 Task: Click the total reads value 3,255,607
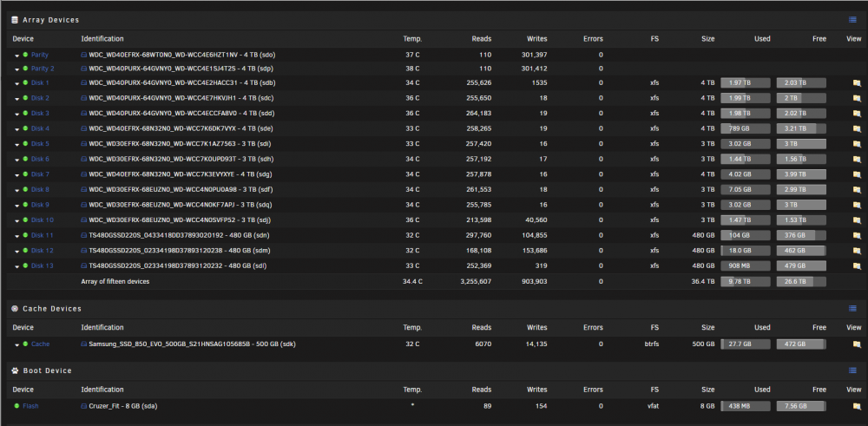(x=476, y=282)
